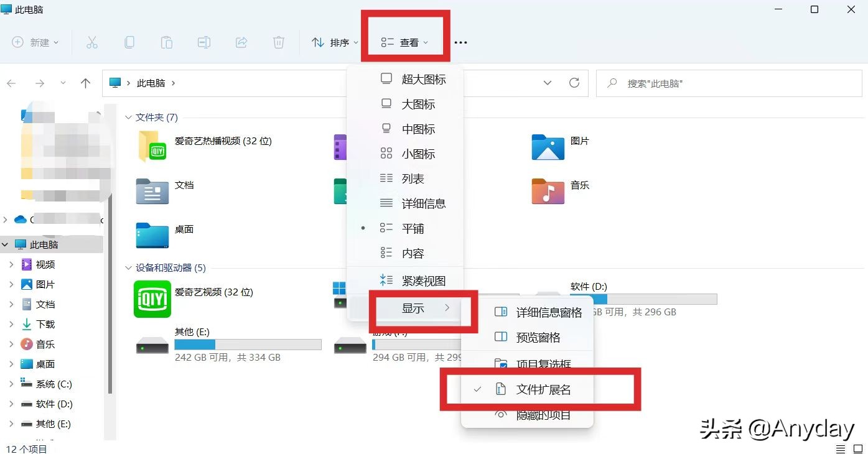Disable 文件扩展名 in the Display submenu

544,389
